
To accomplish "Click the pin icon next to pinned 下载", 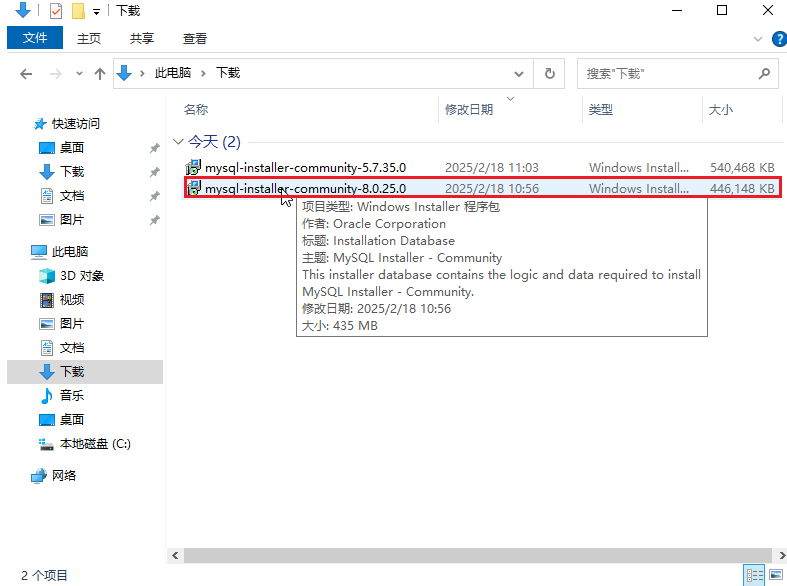I will (155, 172).
